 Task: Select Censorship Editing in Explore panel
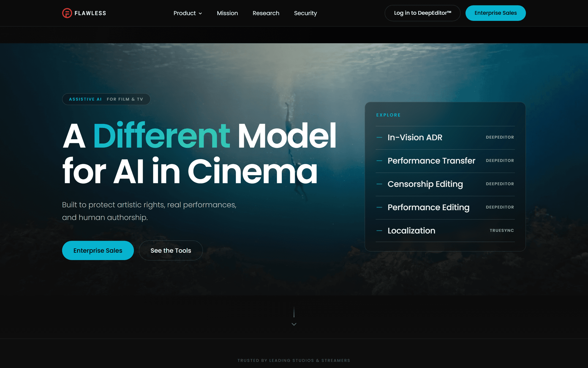coord(445,184)
